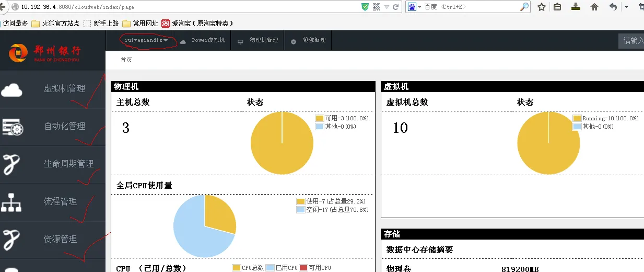
Task: Click the host count value 3
Action: point(126,128)
